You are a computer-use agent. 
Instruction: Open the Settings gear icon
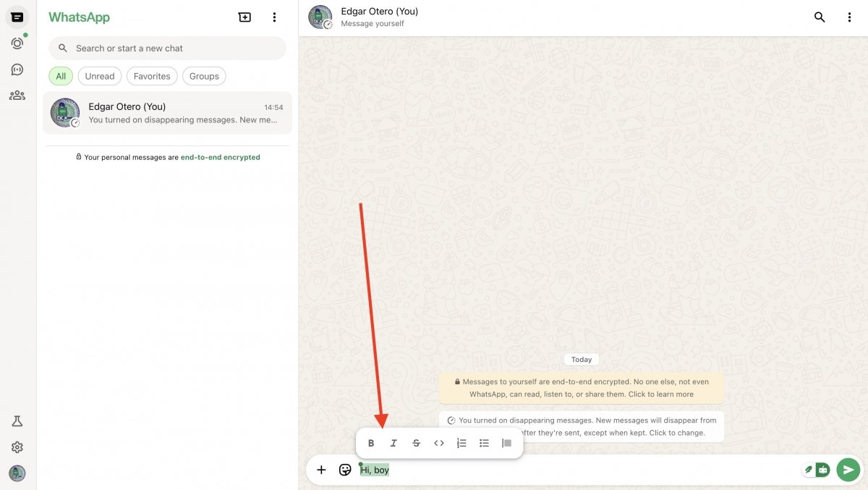click(17, 447)
